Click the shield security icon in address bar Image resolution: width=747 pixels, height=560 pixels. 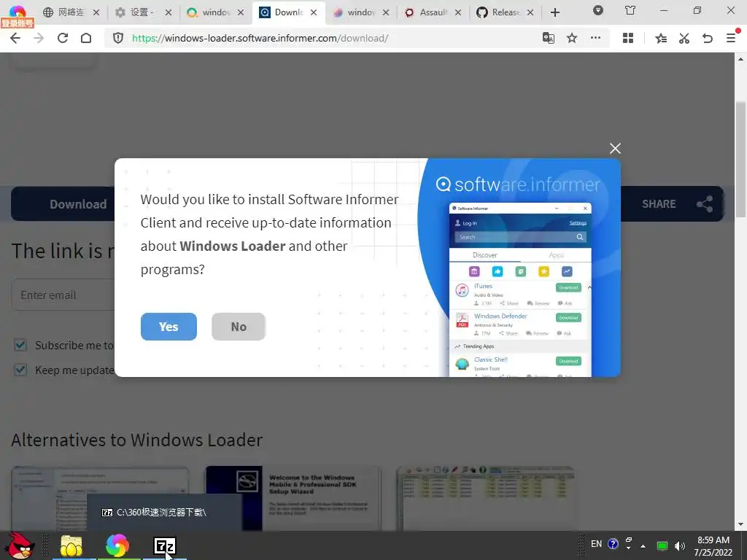click(x=118, y=38)
